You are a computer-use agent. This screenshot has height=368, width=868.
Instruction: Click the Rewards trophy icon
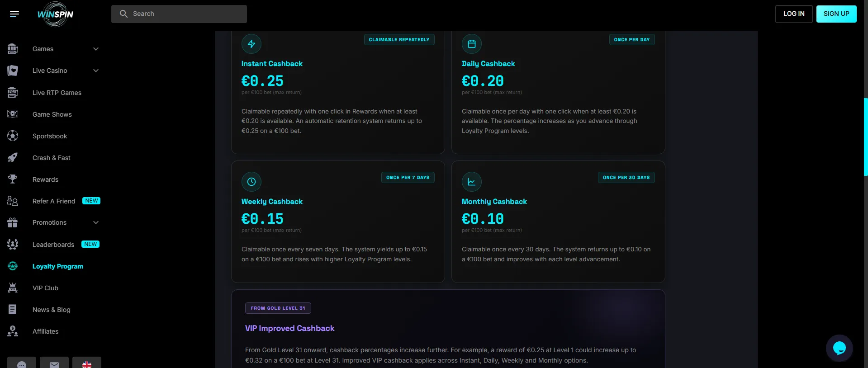click(13, 179)
